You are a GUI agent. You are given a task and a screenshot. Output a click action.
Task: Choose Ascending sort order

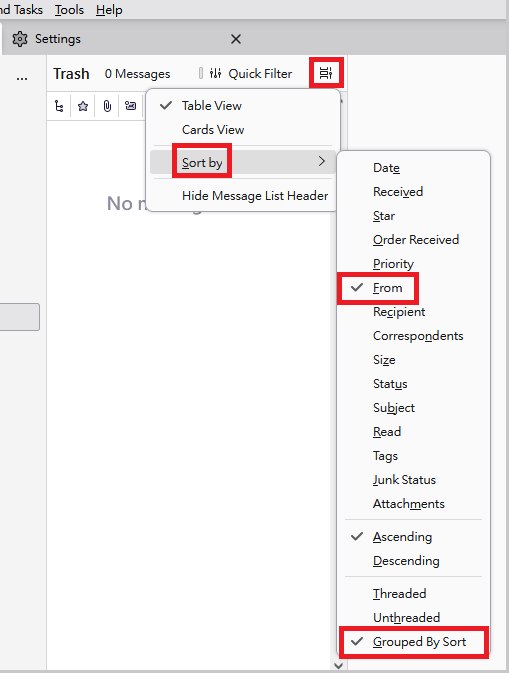click(402, 537)
